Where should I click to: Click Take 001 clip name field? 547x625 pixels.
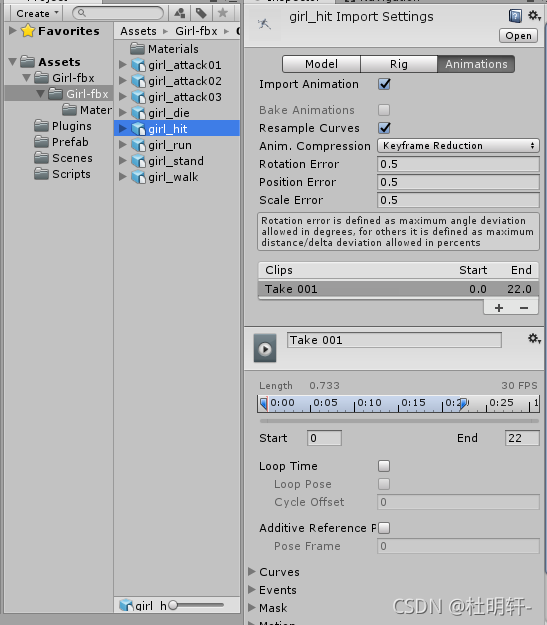(394, 340)
